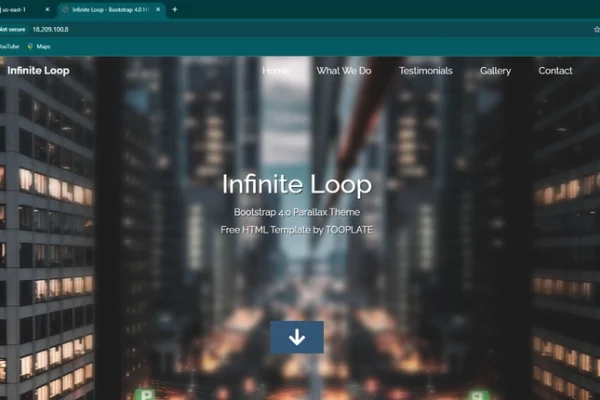Viewport: 600px width, 400px height.
Task: Click the Bootstrap 4.0 Parallax Theme subtitle
Action: pos(297,212)
